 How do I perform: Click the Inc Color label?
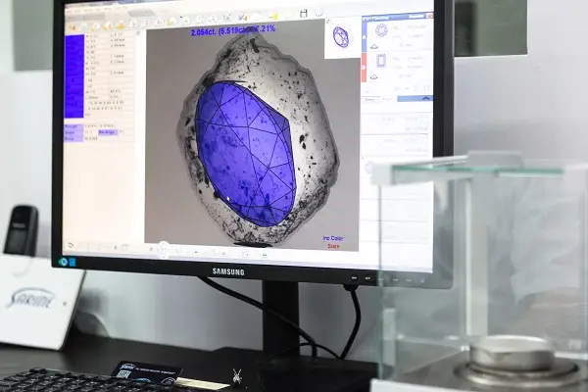coord(333,238)
